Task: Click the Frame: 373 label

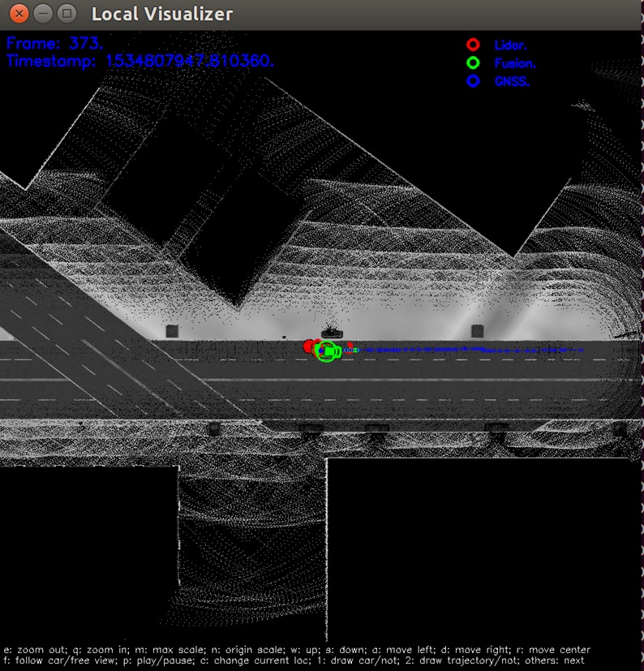Action: [54, 43]
